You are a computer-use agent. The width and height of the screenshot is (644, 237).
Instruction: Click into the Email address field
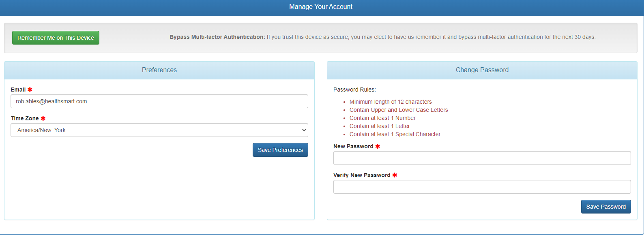click(159, 101)
